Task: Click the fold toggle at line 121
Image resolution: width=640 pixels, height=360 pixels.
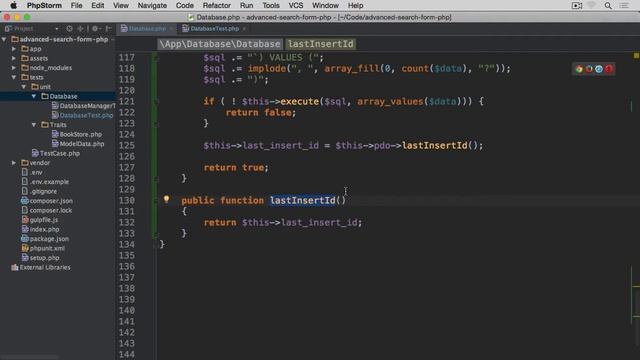Action: click(x=156, y=101)
